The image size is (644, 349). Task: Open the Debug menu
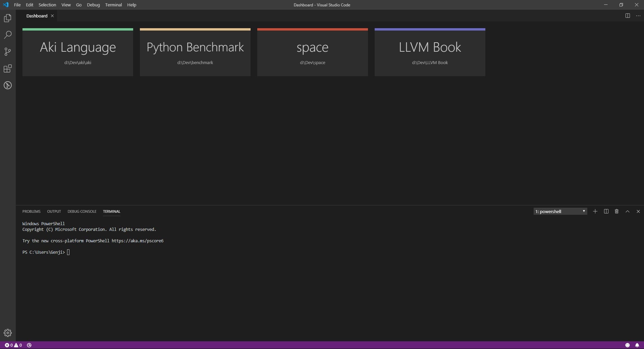tap(93, 5)
